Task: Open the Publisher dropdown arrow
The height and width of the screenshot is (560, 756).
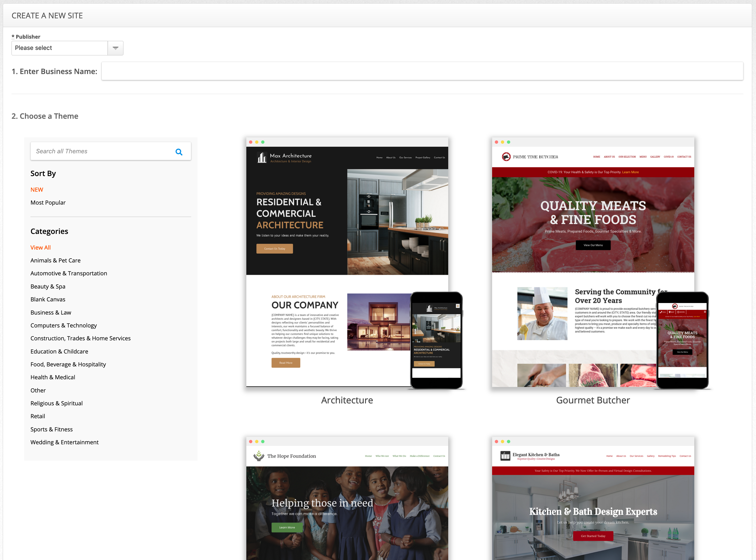Action: click(x=115, y=48)
